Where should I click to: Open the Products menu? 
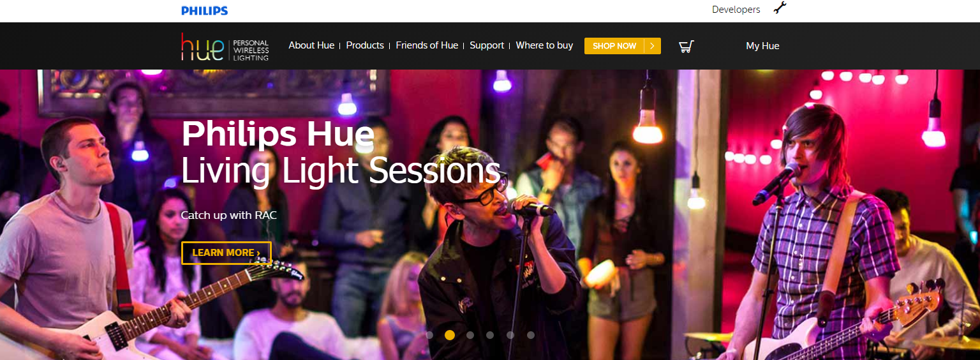point(365,45)
